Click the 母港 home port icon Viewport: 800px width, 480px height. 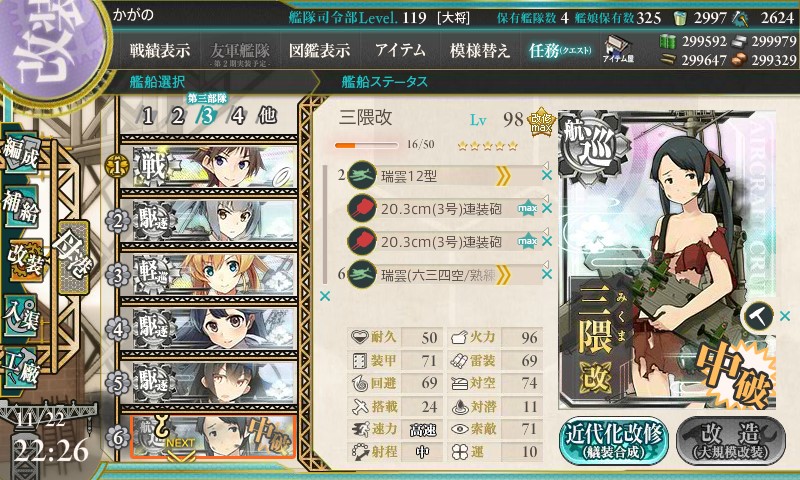point(74,258)
